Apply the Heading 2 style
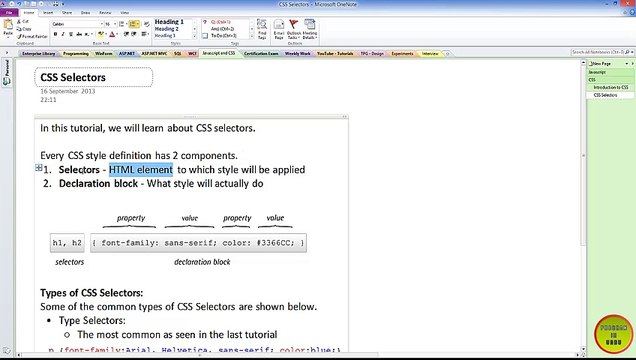Viewport: 636px width, 360px height. click(167, 29)
